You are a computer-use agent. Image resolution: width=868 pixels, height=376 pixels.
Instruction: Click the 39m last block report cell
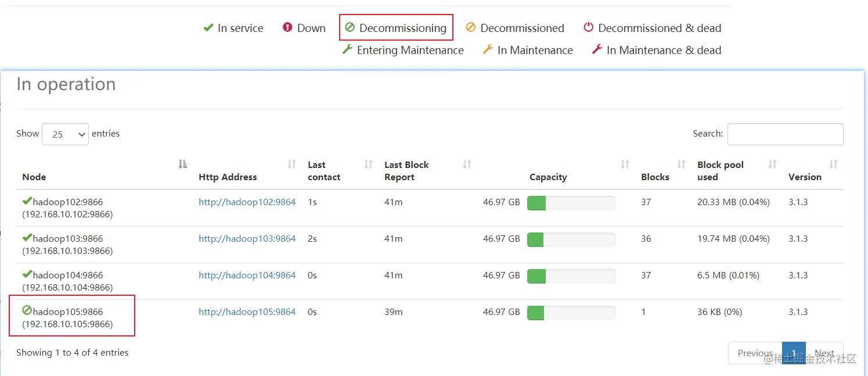coord(393,312)
